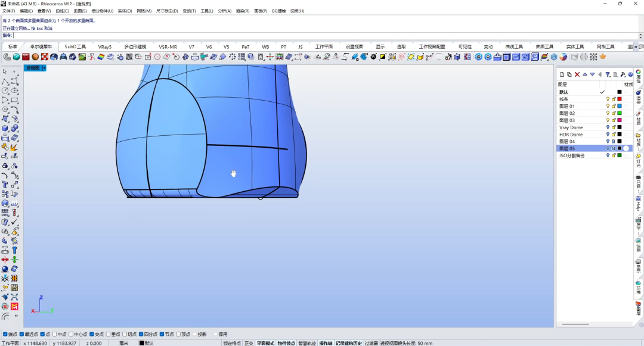Open the 曲面(S) menu
Image resolution: width=644 pixels, height=346 pixels.
(x=80, y=11)
